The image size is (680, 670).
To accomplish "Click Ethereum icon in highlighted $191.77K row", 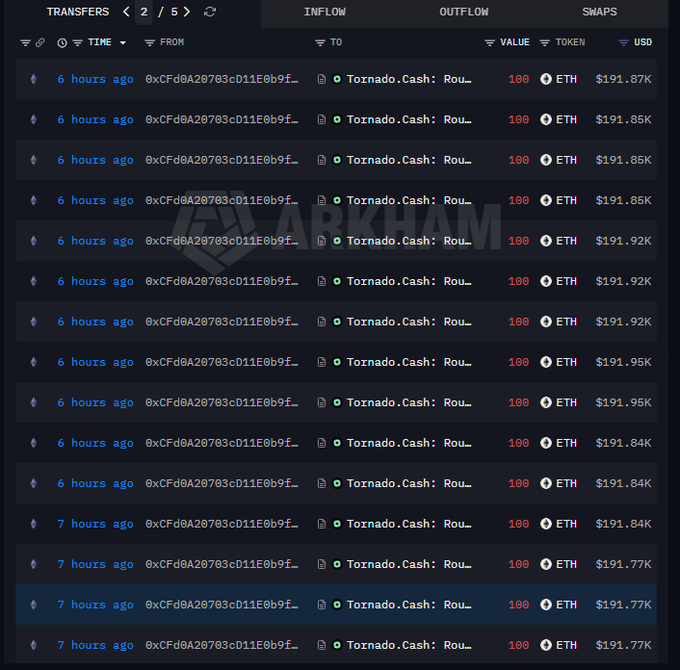I will pyautogui.click(x=33, y=605).
